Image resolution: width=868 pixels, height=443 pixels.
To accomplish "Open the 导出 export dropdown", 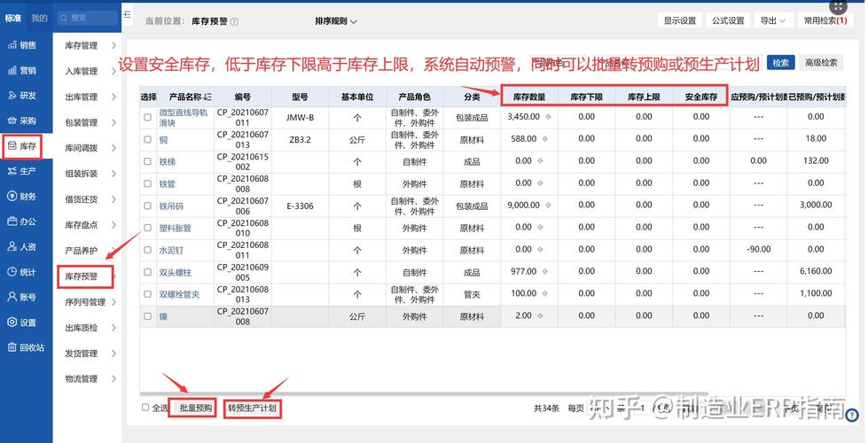I will tap(773, 20).
